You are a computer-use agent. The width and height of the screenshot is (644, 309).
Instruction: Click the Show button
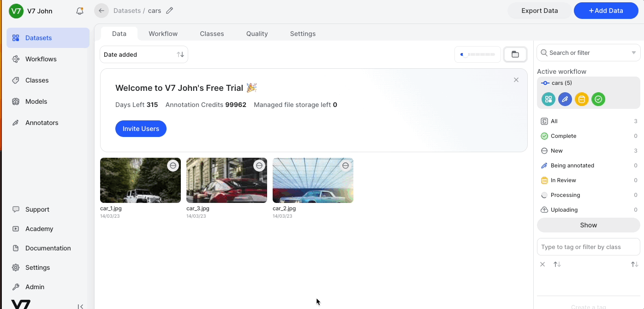point(589,225)
